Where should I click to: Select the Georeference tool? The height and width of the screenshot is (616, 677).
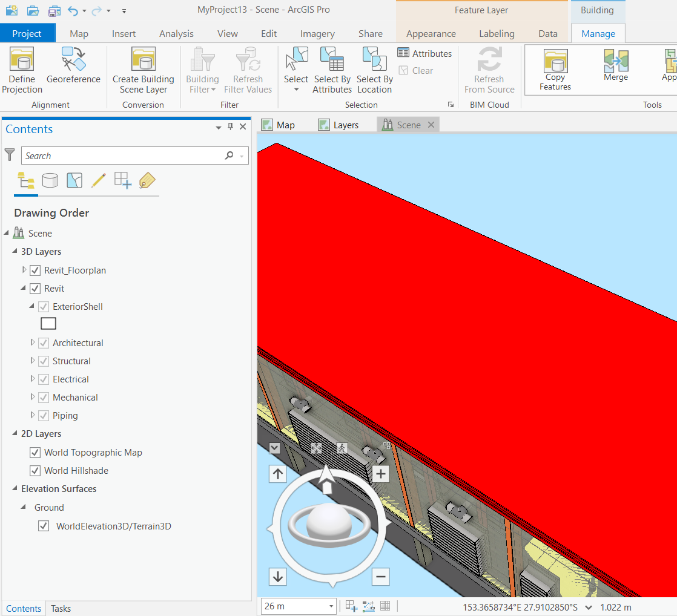[73, 67]
